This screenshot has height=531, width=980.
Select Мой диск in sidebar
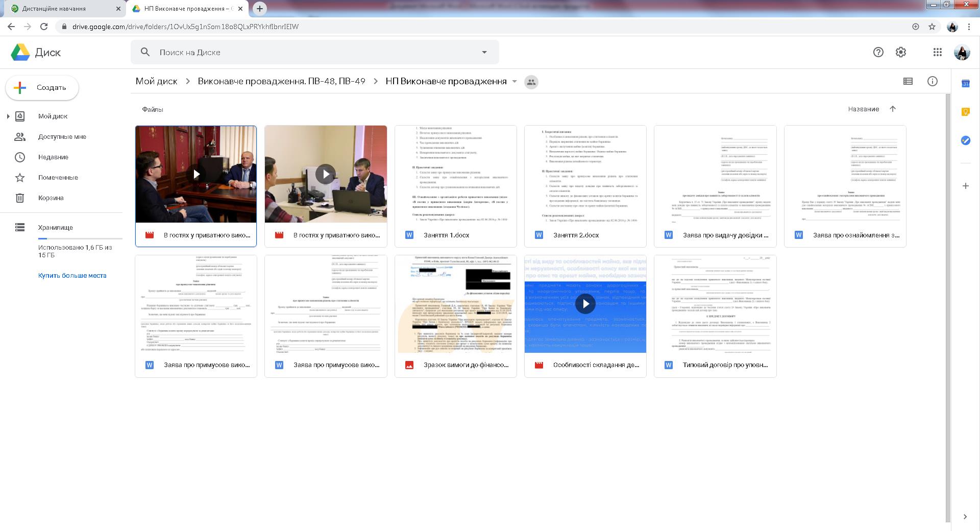tap(53, 116)
